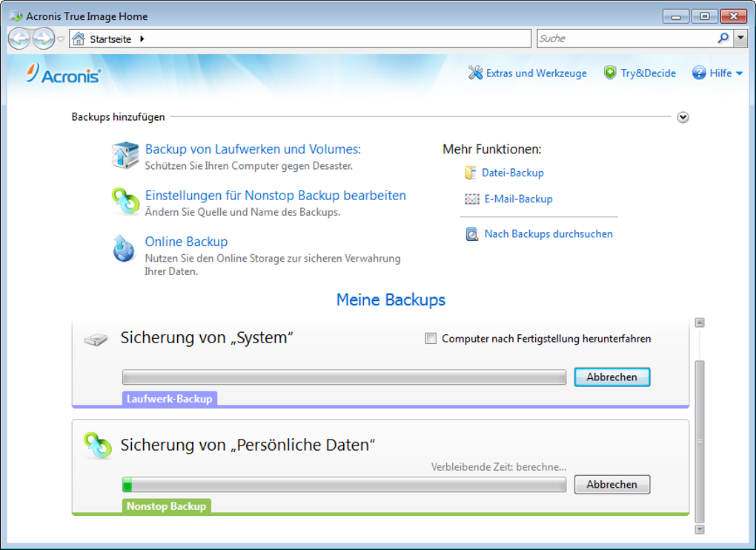756x550 pixels.
Task: Open navigation history dropdown arrow
Action: pyautogui.click(x=61, y=39)
